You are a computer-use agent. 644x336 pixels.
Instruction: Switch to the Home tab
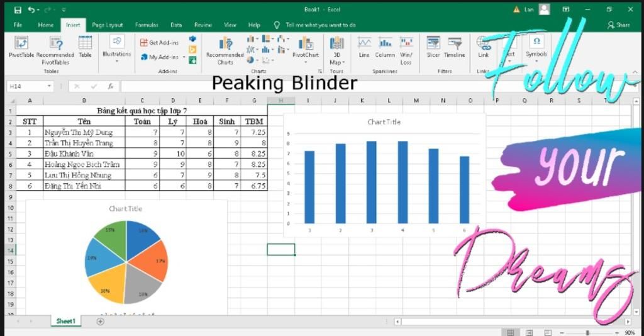[45, 25]
